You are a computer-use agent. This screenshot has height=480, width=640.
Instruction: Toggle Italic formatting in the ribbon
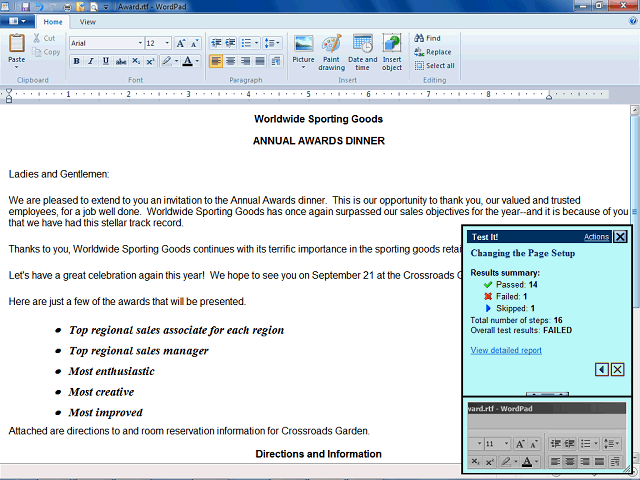(91, 61)
